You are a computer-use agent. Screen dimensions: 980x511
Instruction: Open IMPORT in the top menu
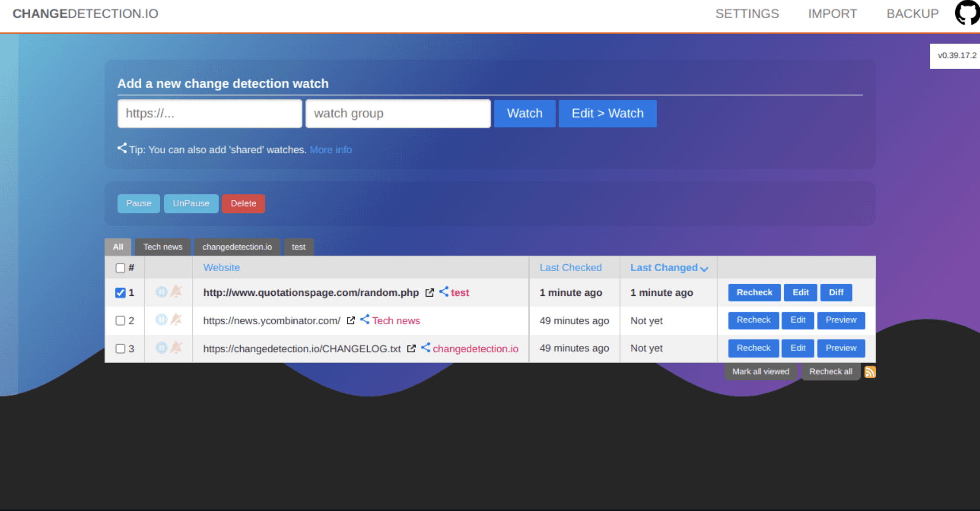point(832,14)
